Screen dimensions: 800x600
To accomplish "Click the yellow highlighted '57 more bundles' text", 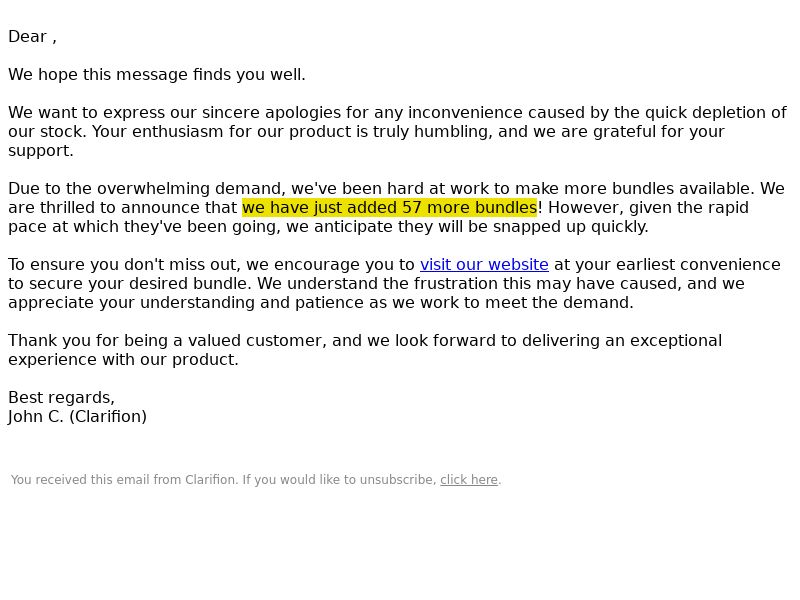I will (469, 208).
